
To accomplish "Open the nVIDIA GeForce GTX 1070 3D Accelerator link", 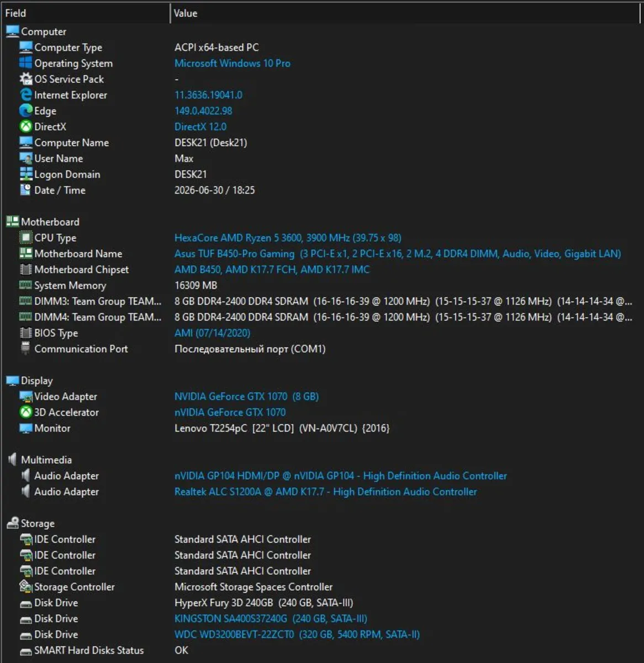I will coord(230,412).
